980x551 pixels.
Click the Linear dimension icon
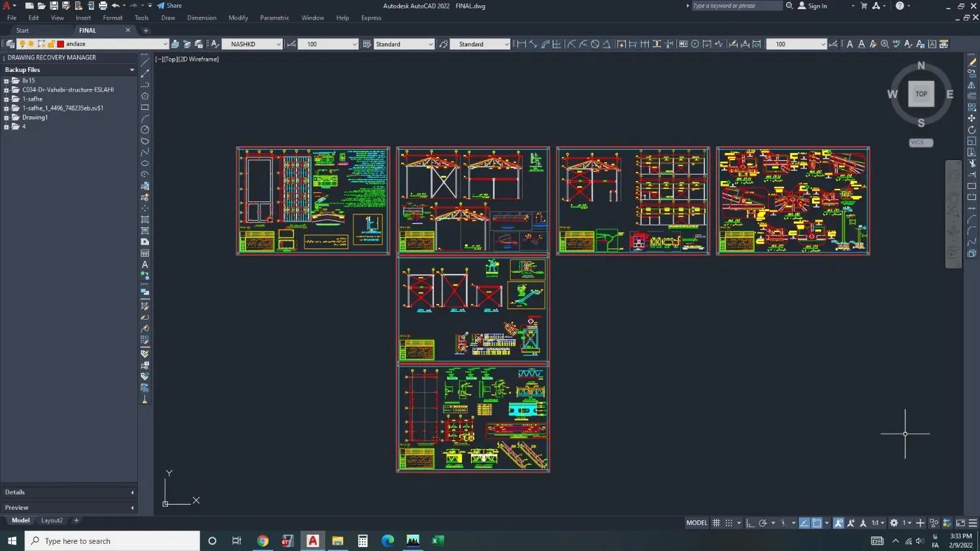[x=521, y=44]
